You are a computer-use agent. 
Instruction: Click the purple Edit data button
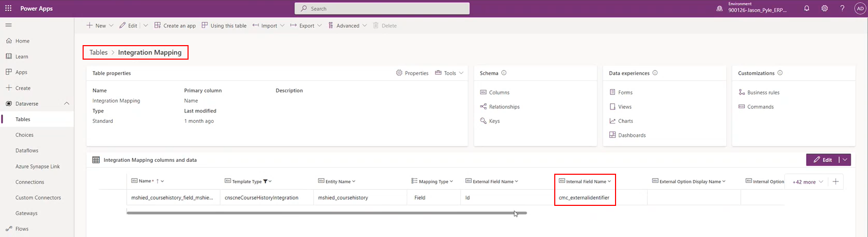[822, 160]
